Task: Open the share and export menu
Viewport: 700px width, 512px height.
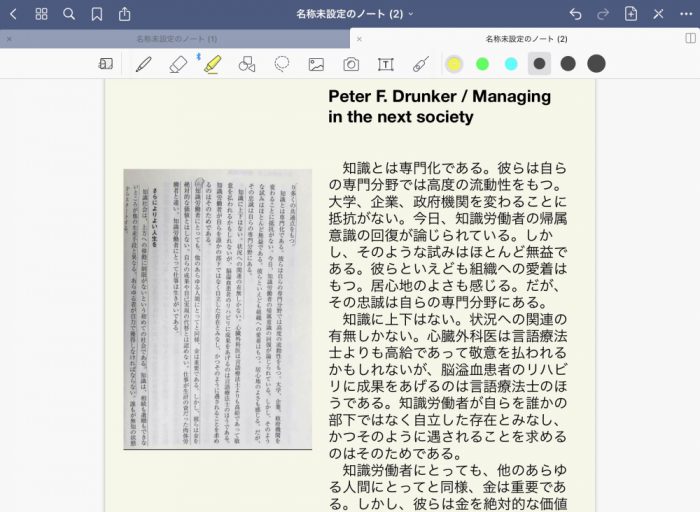Action: pyautogui.click(x=125, y=14)
